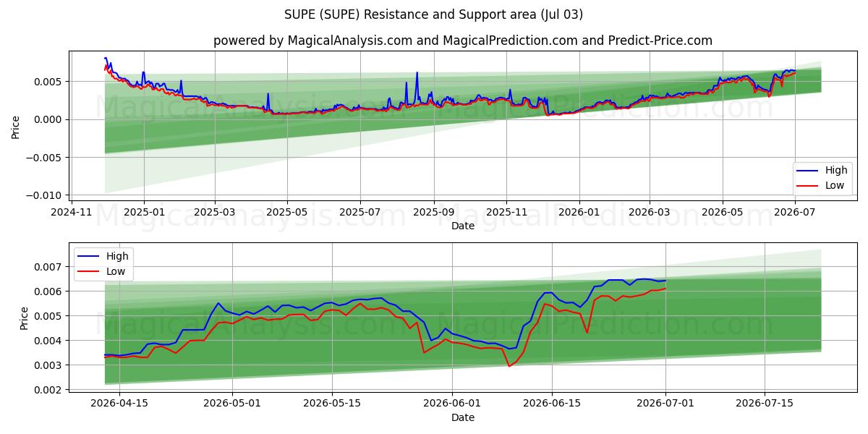Click the '0.004' price tick on the bottom chart
This screenshot has height=434, width=868.
[49, 341]
